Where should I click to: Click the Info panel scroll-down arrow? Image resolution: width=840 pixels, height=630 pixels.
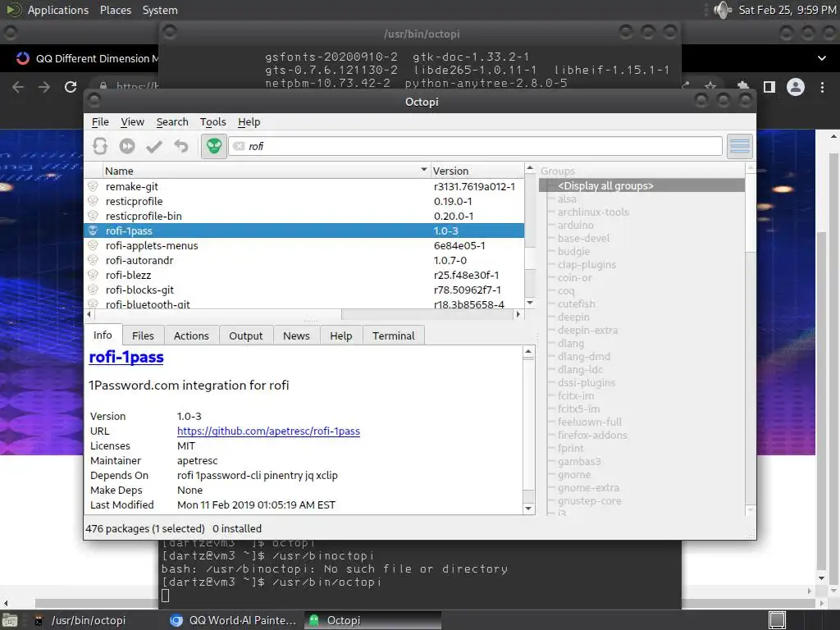point(528,509)
